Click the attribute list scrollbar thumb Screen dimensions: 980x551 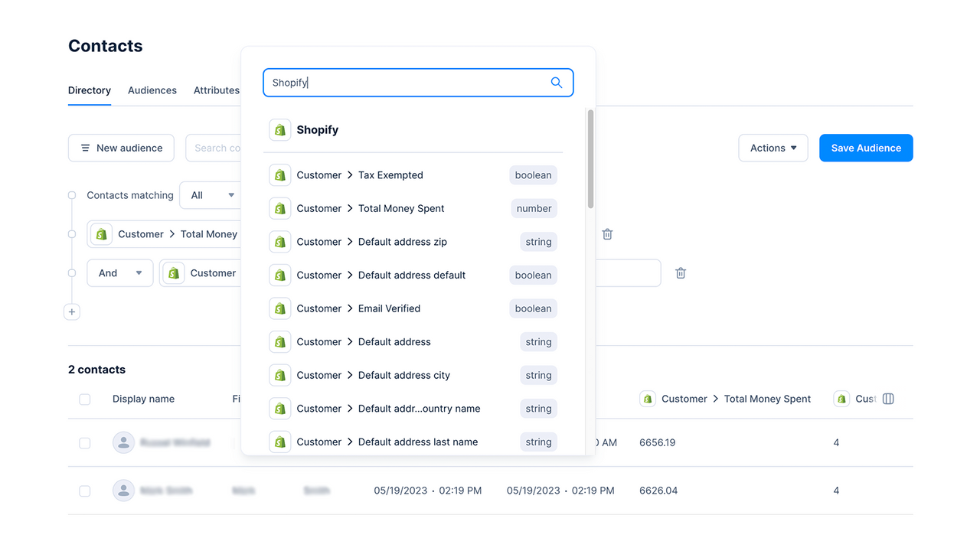coord(590,158)
